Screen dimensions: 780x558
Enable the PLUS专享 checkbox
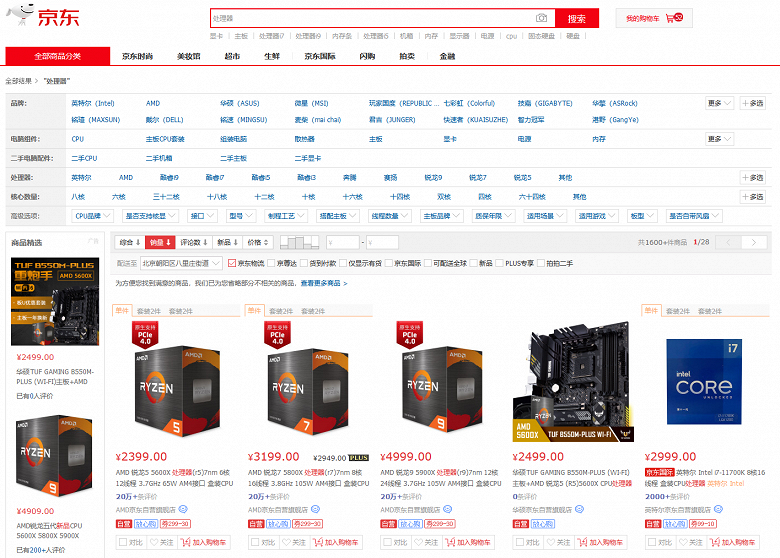pyautogui.click(x=500, y=263)
